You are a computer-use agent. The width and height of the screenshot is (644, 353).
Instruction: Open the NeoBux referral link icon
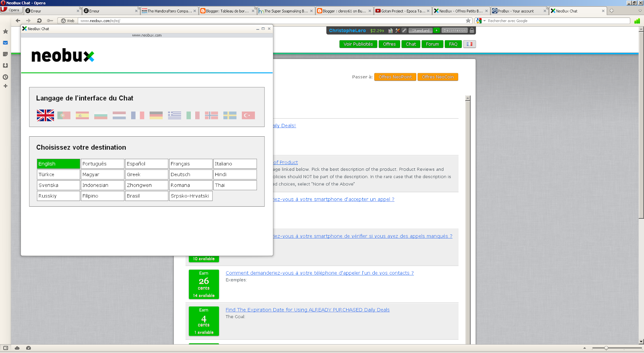[404, 31]
